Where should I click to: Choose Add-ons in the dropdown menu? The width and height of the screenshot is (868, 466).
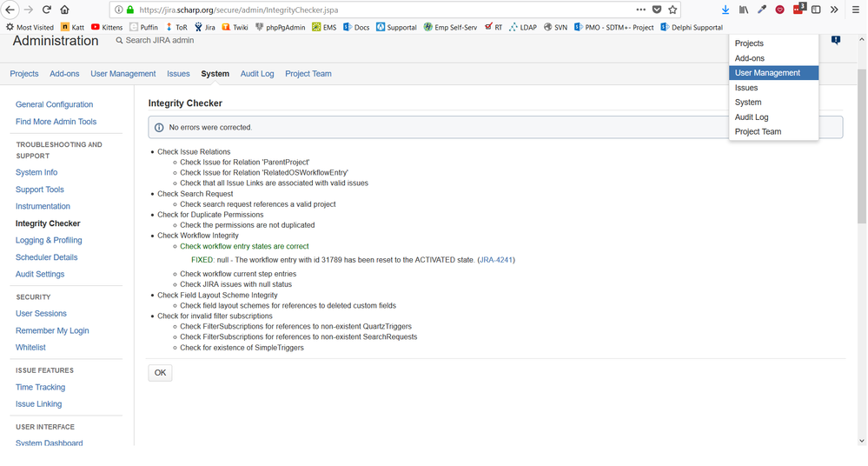pyautogui.click(x=773, y=58)
